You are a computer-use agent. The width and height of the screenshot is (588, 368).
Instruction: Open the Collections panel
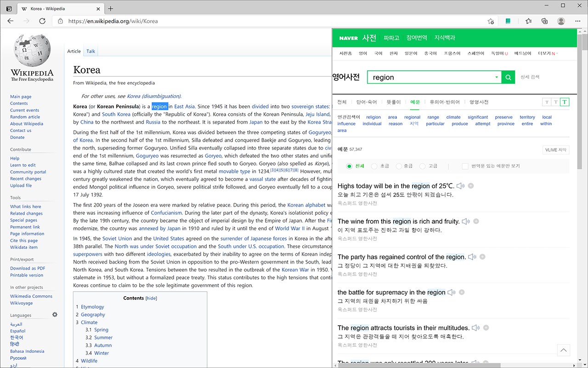point(545,21)
